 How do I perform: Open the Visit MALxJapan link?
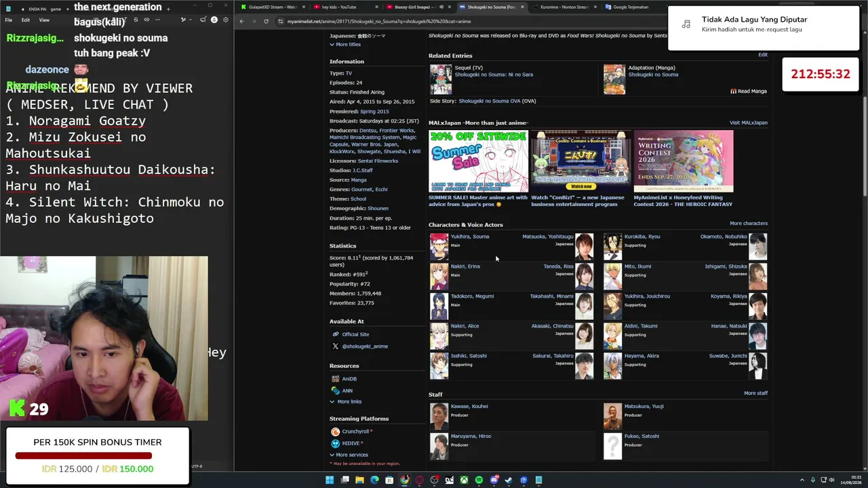(749, 123)
